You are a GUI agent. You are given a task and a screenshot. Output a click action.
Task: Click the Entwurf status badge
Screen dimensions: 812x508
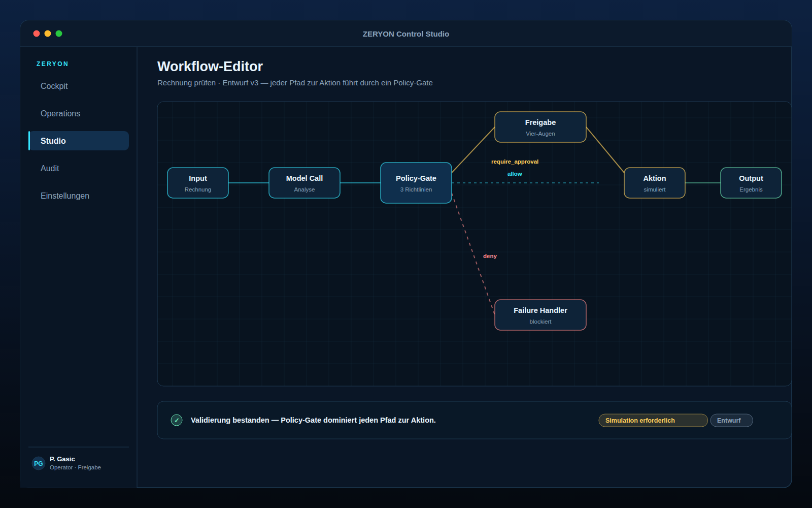tap(731, 420)
